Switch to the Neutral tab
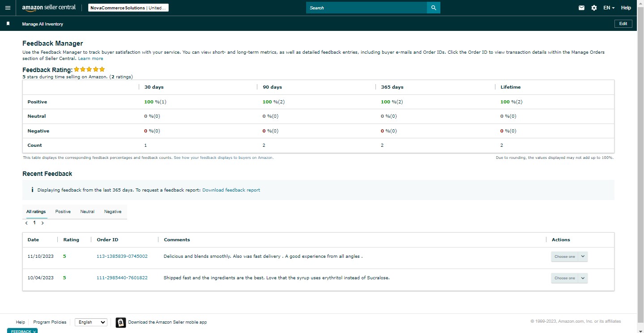Image resolution: width=644 pixels, height=333 pixels. [87, 212]
